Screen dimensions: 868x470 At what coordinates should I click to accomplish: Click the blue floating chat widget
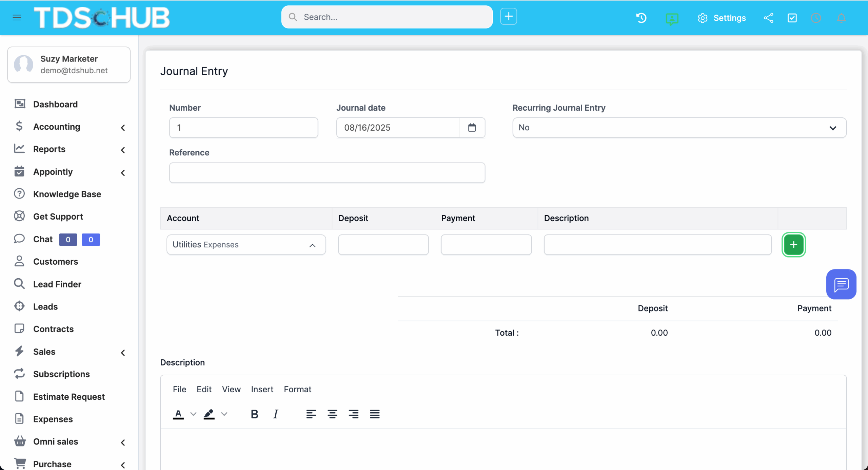click(841, 284)
